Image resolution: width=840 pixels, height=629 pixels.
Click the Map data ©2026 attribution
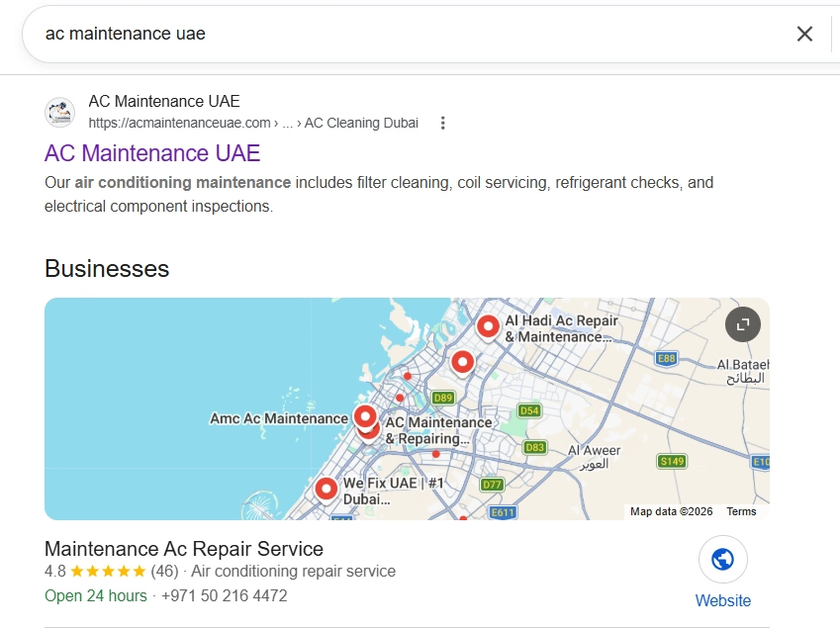(x=671, y=511)
